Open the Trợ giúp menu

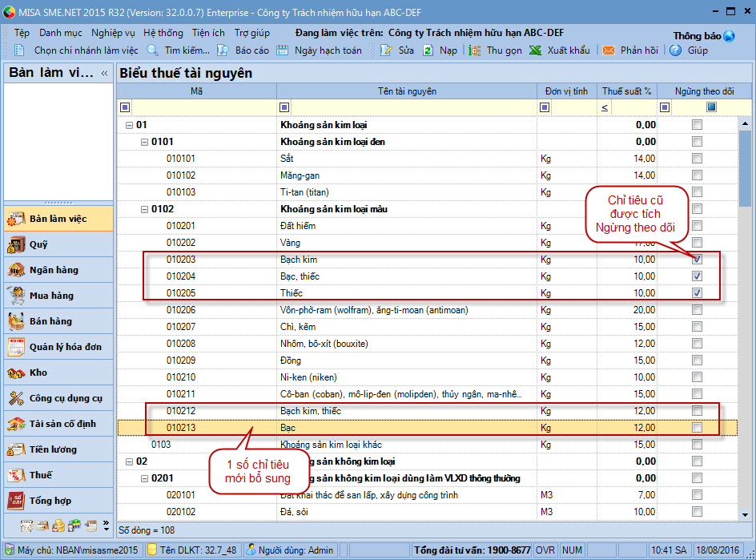tap(252, 33)
